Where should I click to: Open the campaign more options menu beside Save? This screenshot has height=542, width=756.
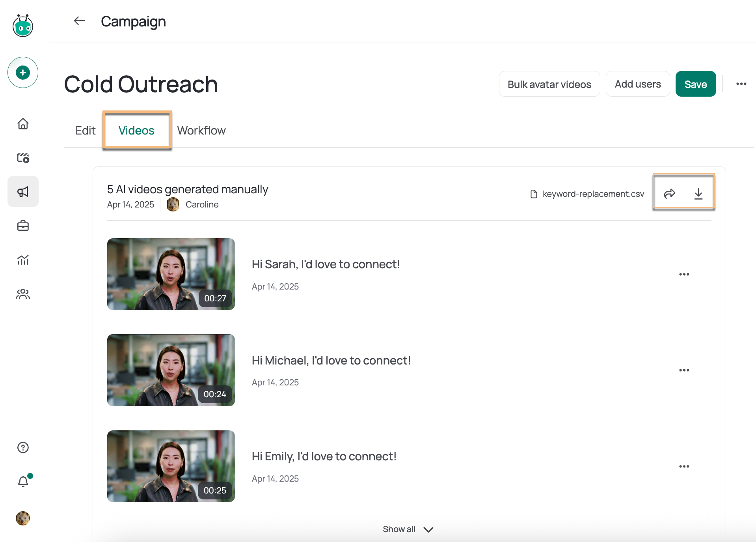pos(741,84)
